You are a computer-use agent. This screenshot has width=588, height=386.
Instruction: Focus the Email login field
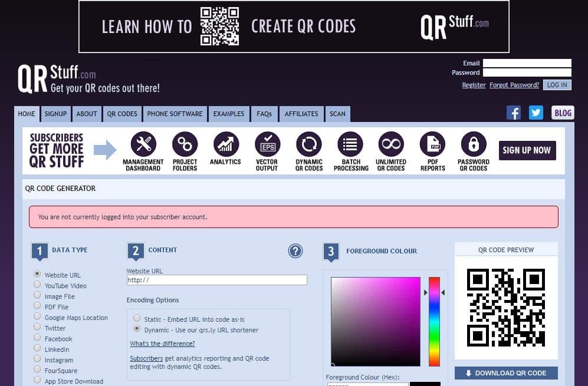point(527,63)
